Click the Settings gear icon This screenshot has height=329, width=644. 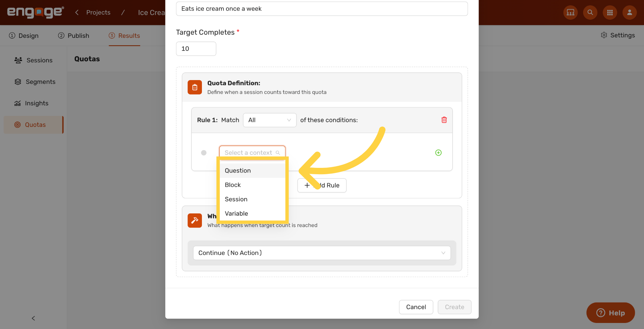tap(604, 35)
